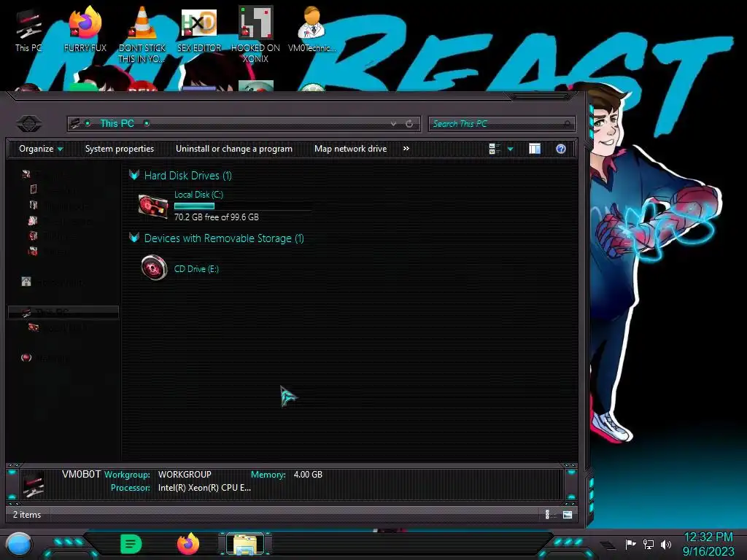Select the Homegroup item in navigation pane
The image size is (747, 560).
point(53,282)
